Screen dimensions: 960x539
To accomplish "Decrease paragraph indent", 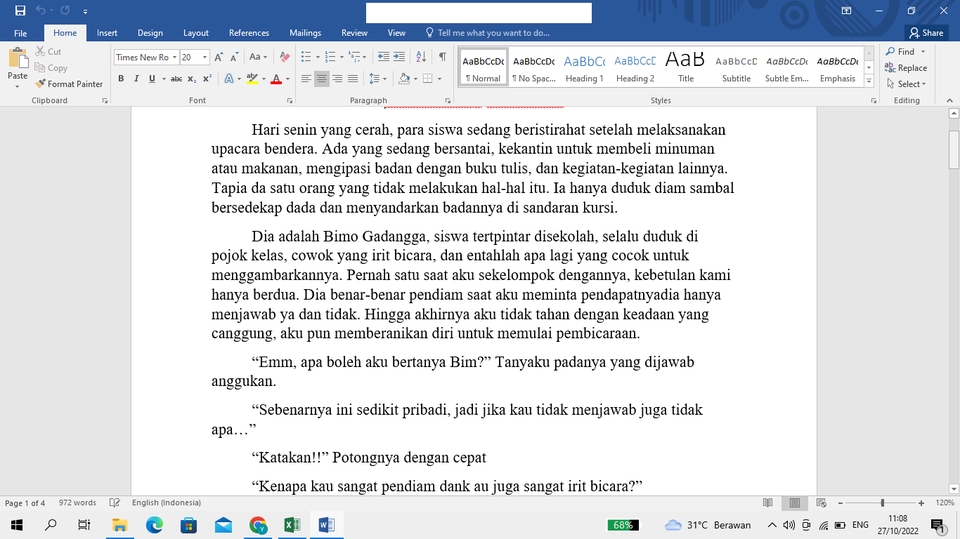I will click(x=383, y=57).
